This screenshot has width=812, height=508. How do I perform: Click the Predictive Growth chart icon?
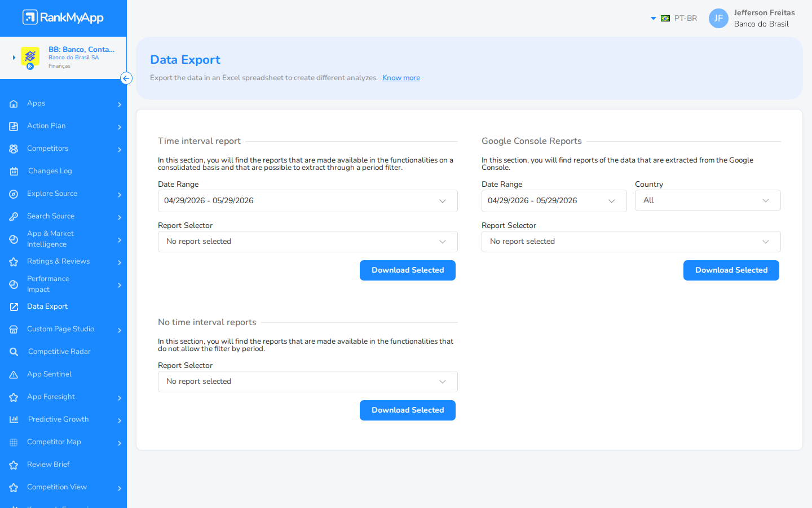[14, 419]
